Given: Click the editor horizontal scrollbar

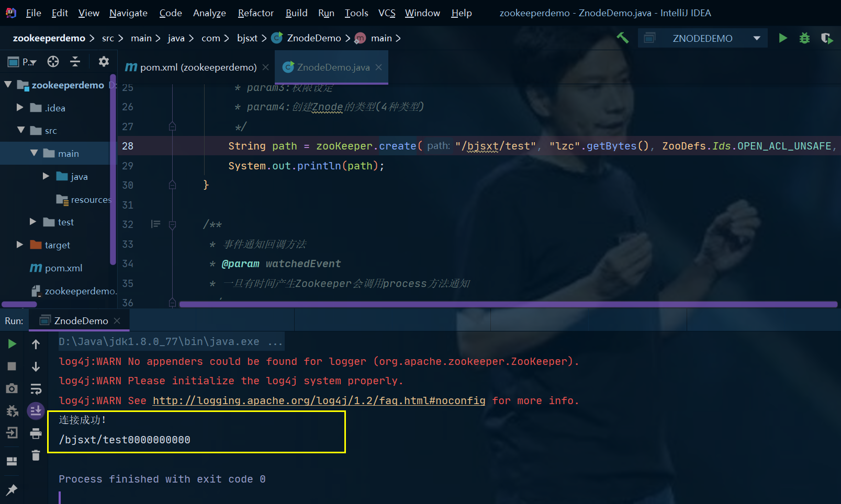Looking at the screenshot, I should pyautogui.click(x=508, y=304).
